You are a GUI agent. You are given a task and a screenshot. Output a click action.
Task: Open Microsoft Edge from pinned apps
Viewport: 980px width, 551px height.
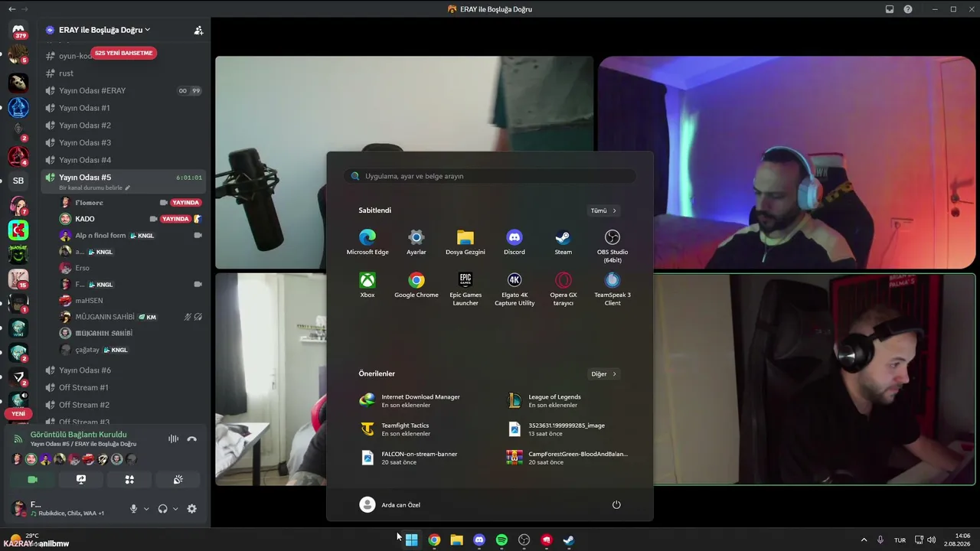367,242
